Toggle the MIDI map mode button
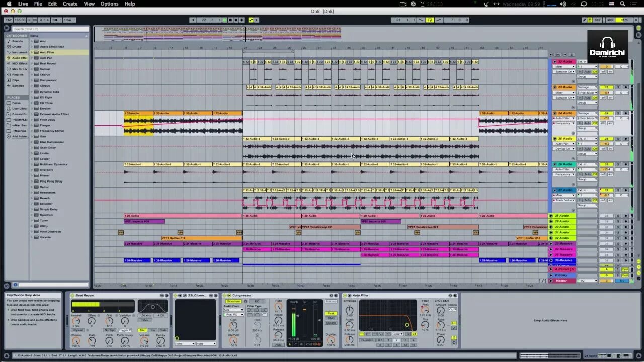This screenshot has width=644, height=362. tap(610, 20)
